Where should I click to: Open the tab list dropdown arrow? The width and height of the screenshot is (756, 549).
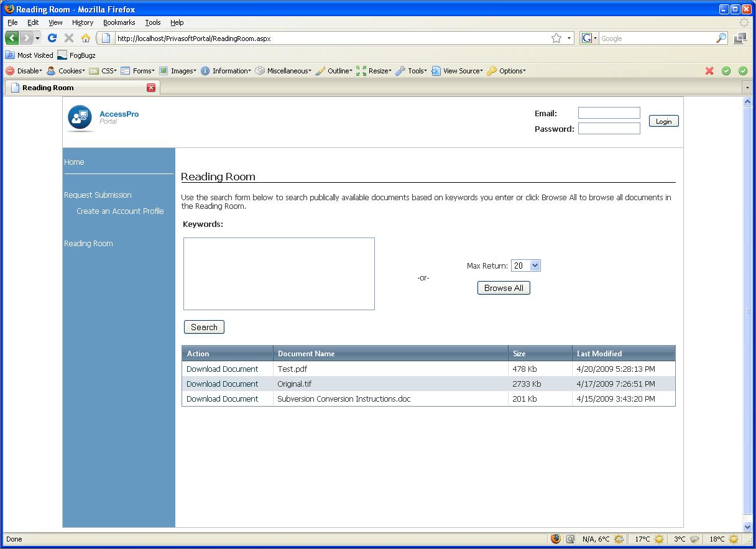[x=748, y=88]
